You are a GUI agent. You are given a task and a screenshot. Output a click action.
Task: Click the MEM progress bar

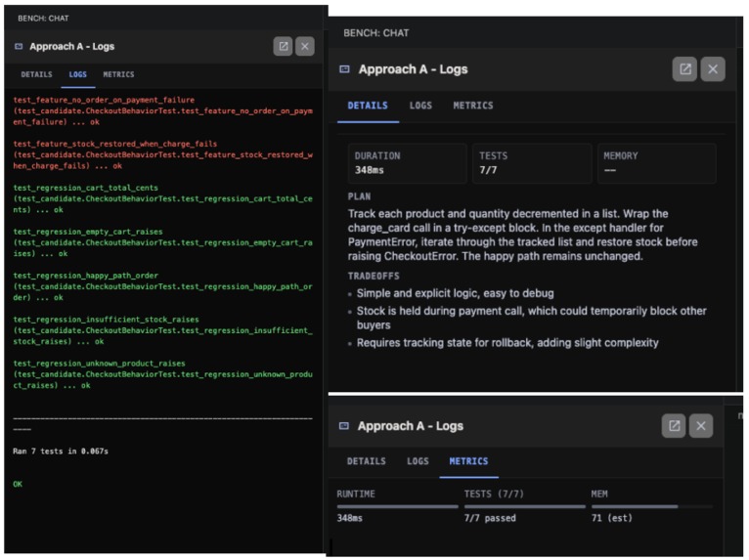652,506
